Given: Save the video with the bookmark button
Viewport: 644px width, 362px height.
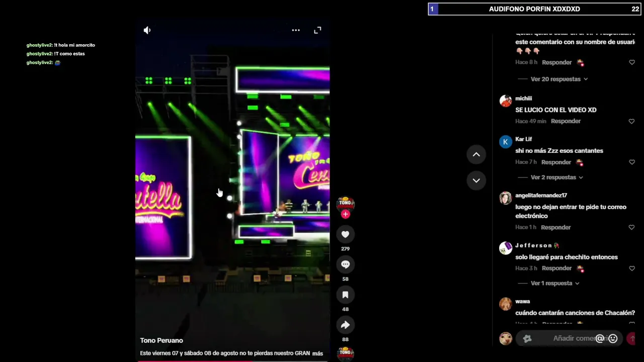Looking at the screenshot, I should (345, 295).
